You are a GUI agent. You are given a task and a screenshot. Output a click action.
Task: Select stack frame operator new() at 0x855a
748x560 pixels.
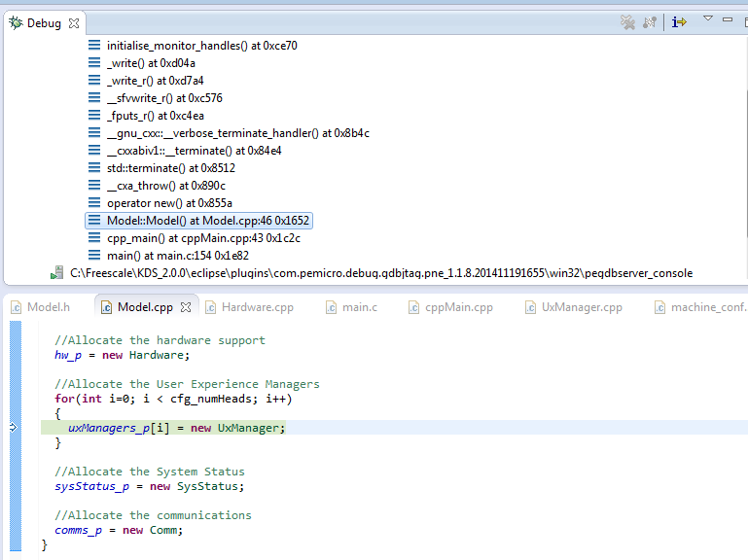[169, 203]
